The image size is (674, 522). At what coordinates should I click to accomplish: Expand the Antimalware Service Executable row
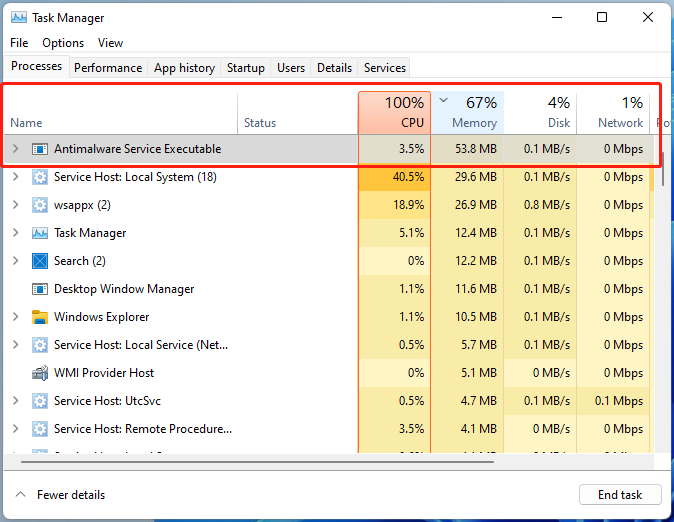pyautogui.click(x=15, y=149)
